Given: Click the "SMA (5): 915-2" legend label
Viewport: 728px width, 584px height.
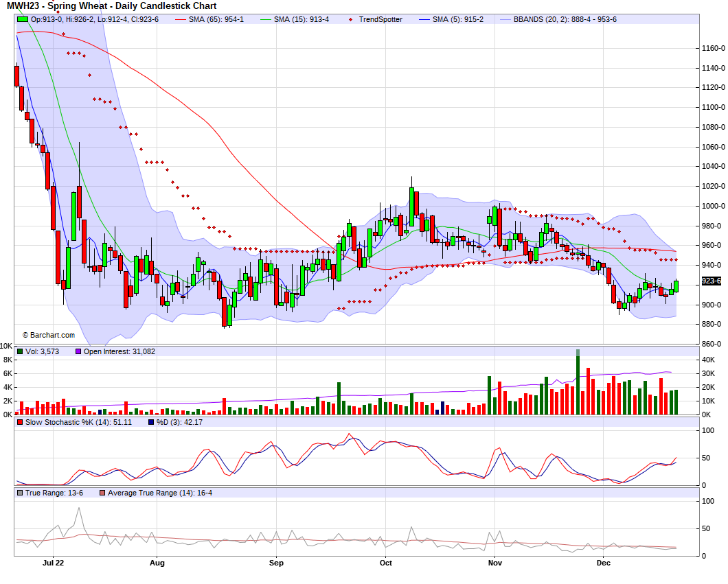Looking at the screenshot, I should [x=458, y=19].
